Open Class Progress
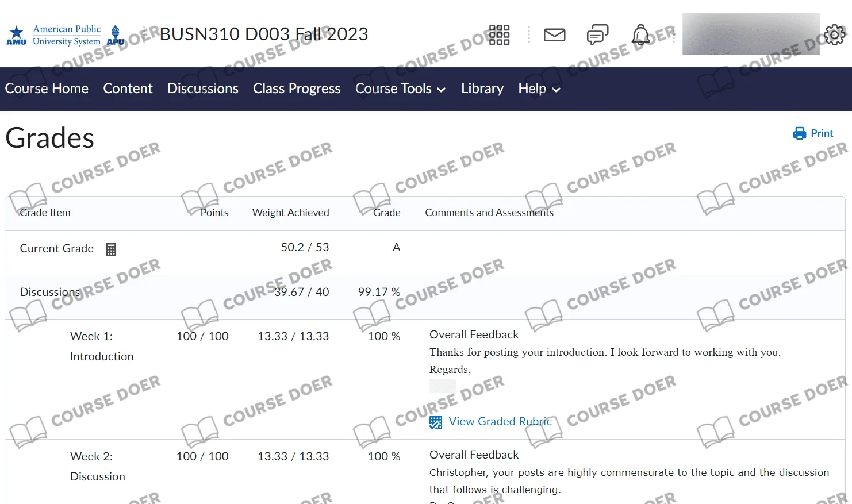 tap(297, 89)
